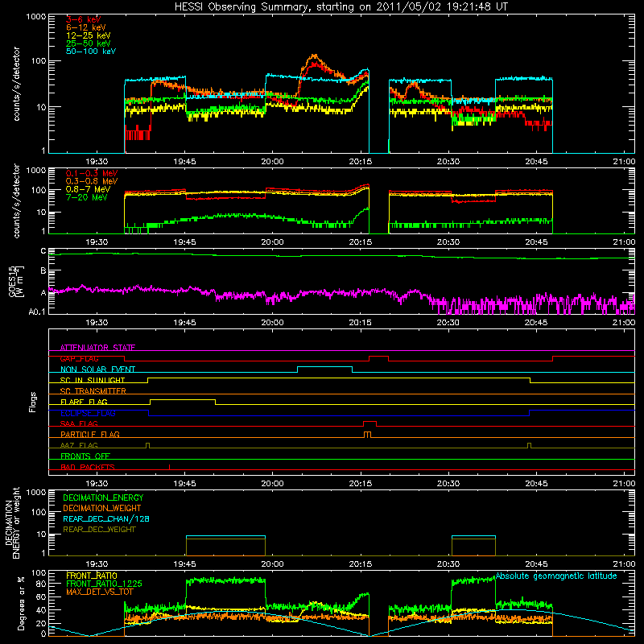The height and width of the screenshot is (644, 644).
Task: Click the MAX_DET_VS_TOT legend entry
Action: tap(99, 592)
